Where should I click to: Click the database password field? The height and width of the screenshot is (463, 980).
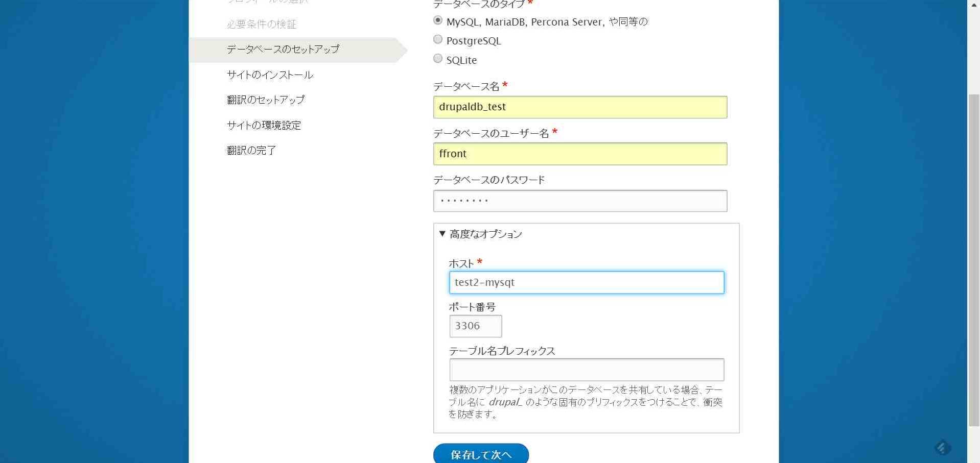click(580, 201)
